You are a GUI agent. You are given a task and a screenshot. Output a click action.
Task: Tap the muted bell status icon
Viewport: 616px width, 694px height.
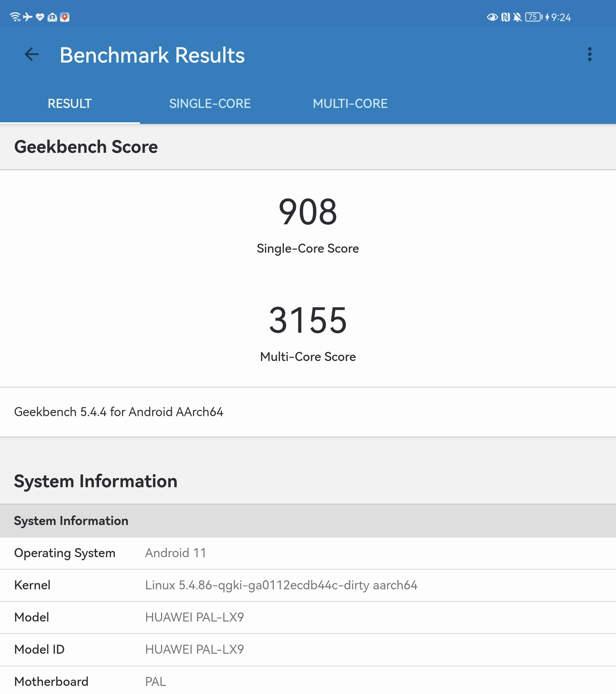click(517, 17)
